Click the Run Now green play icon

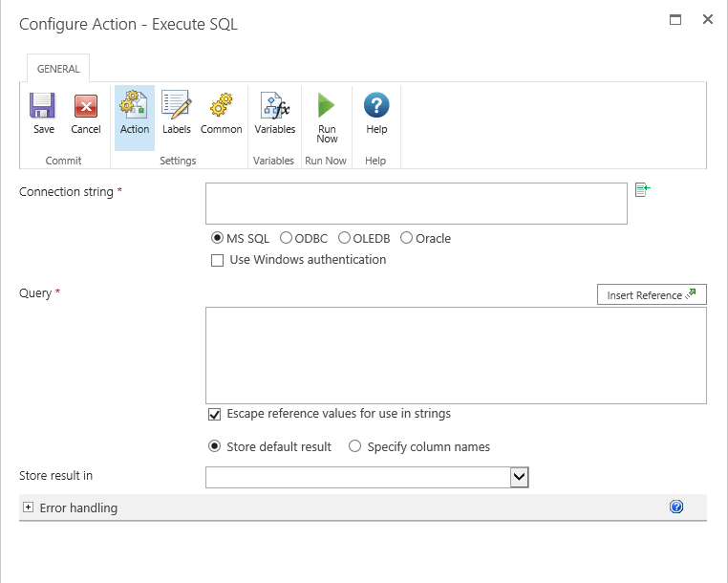(x=326, y=105)
